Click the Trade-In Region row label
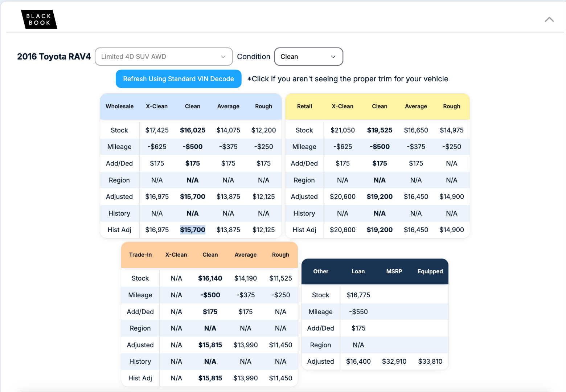This screenshot has height=392, width=566. coord(140,328)
